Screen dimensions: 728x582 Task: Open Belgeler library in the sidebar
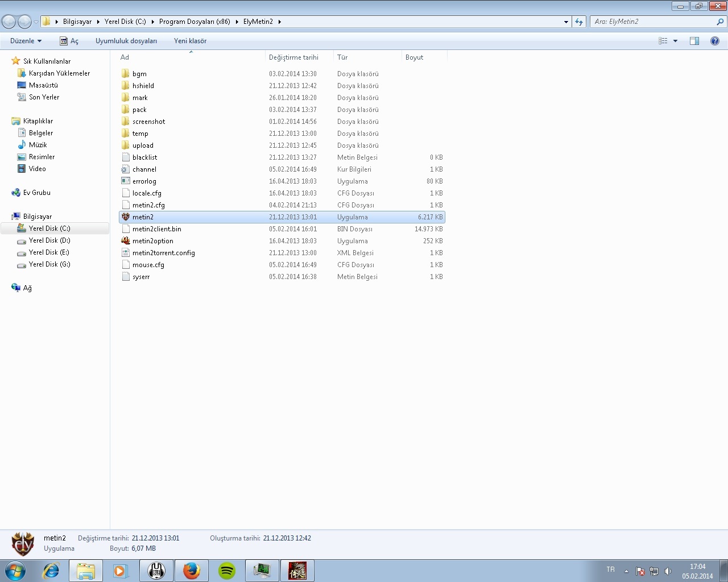coord(41,133)
